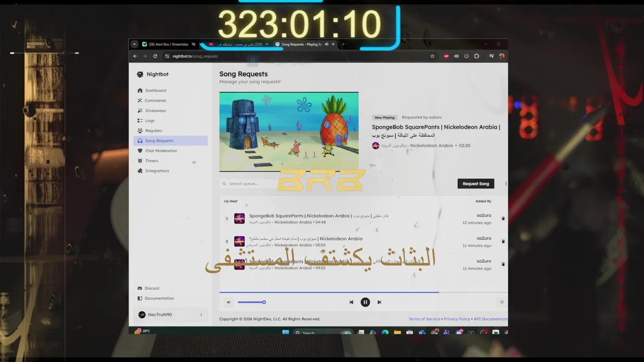The height and width of the screenshot is (362, 644).
Task: Select the Song Requests browser tab
Action: click(x=305, y=44)
